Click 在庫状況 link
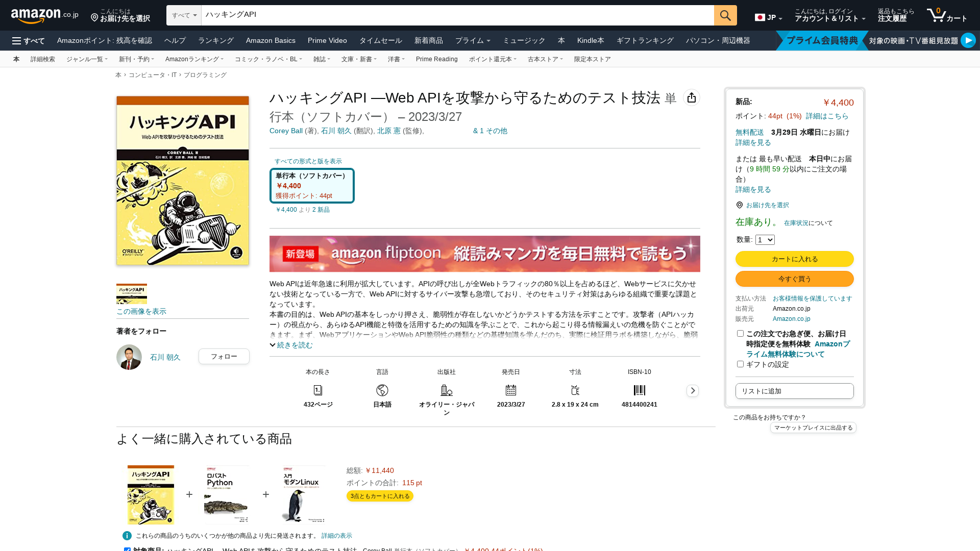 [x=796, y=223]
